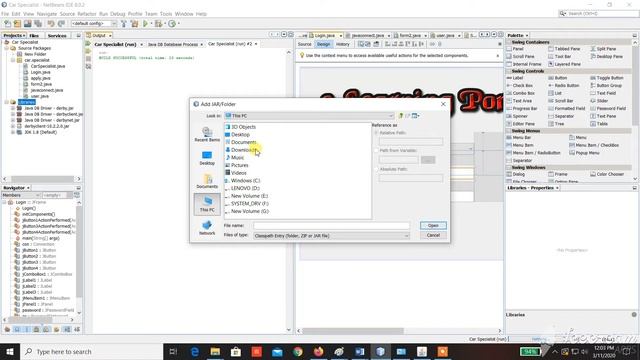Screen dimensions: 640x360
Task: Switch to the Files tab
Action: 34,36
